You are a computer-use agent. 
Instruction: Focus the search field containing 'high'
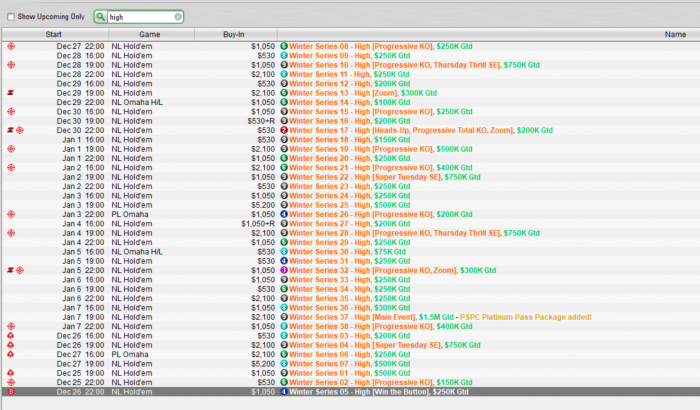click(141, 17)
